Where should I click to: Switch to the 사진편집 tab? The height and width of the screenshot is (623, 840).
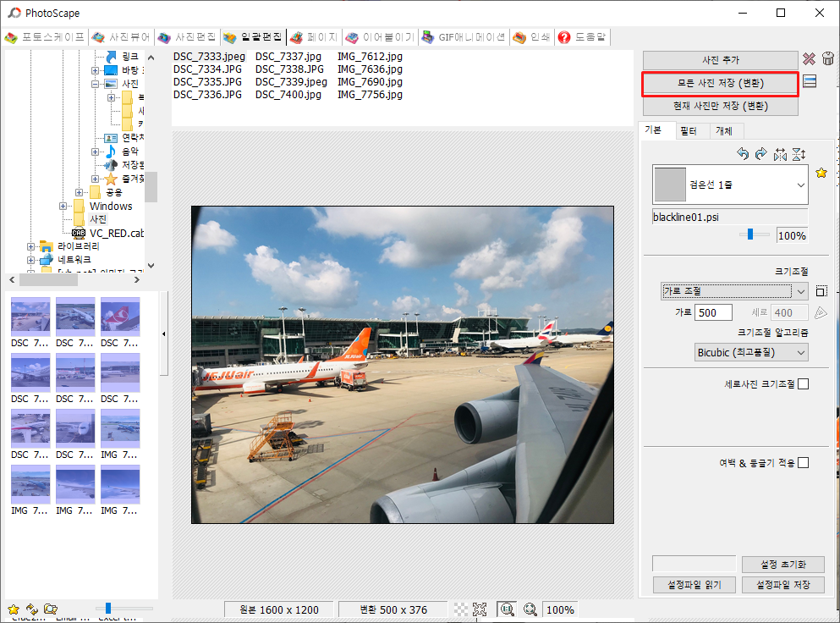pos(187,37)
